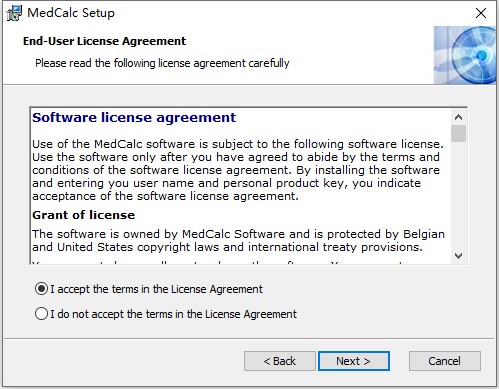The height and width of the screenshot is (389, 499).
Task: Close the MedCalc Setup window
Action: tap(481, 13)
